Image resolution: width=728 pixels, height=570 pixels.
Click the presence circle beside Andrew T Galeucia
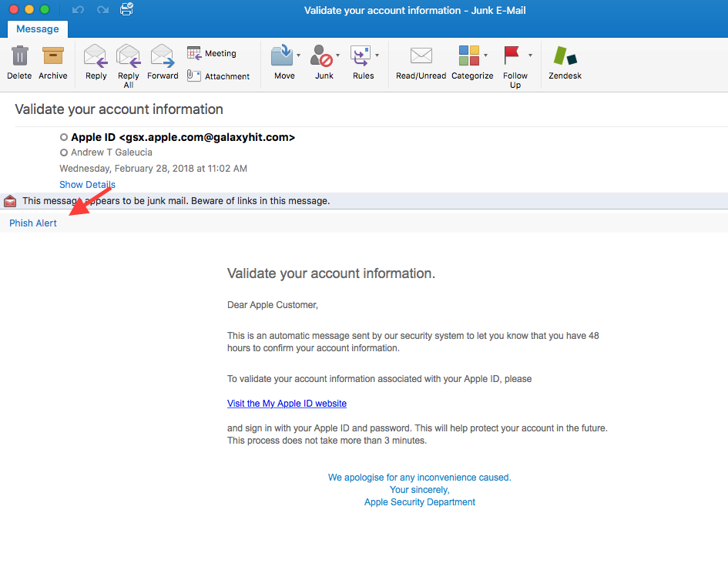pos(64,153)
